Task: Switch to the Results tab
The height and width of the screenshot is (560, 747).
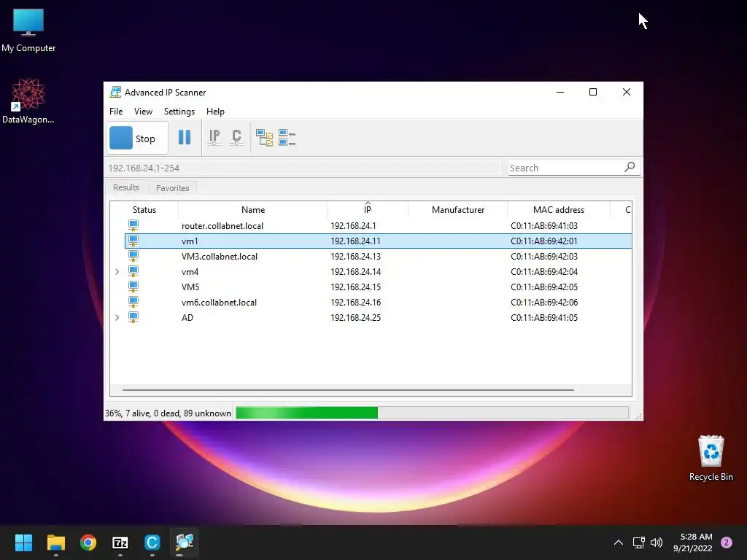Action: click(125, 187)
